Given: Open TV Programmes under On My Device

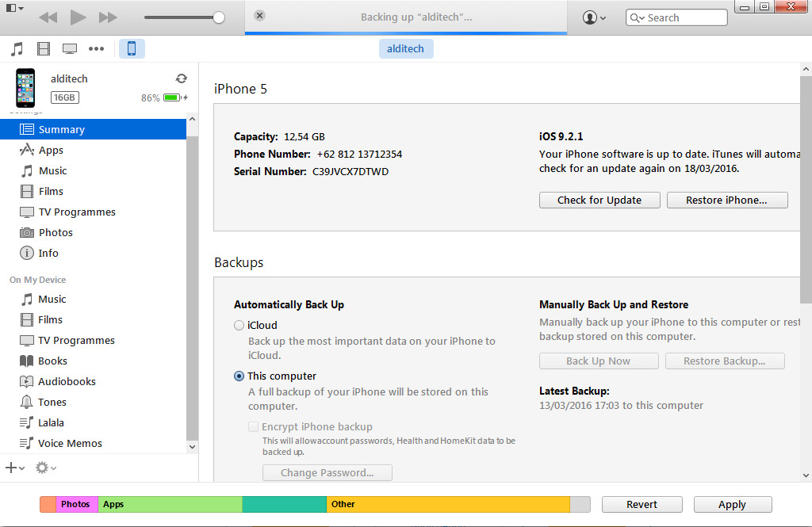Looking at the screenshot, I should [x=94, y=340].
